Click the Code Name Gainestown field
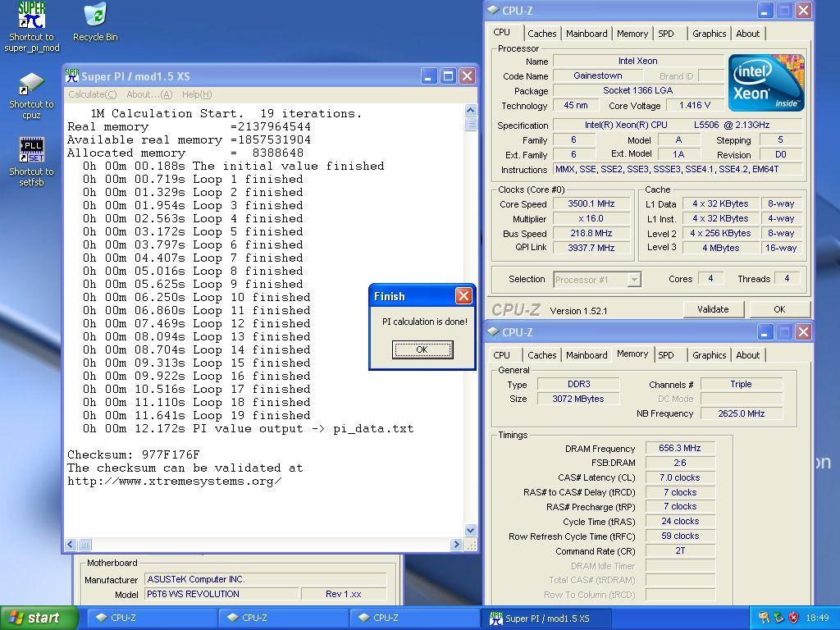The image size is (840, 630). click(598, 75)
